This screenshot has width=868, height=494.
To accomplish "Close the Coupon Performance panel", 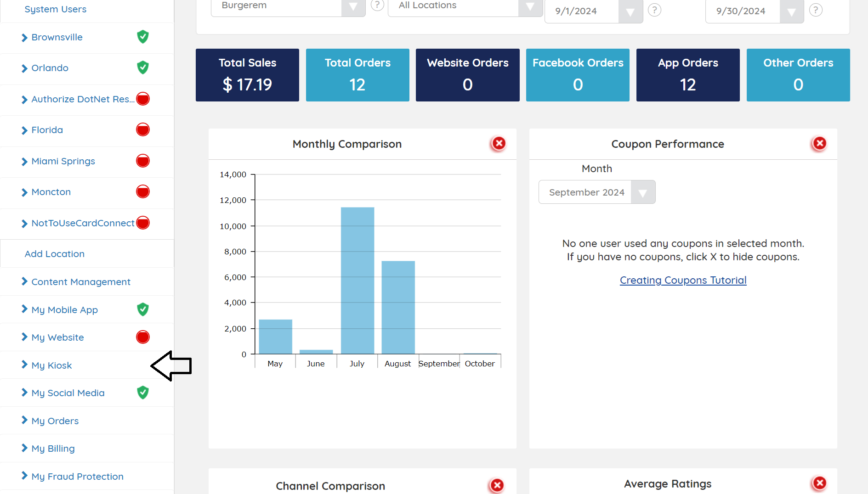I will pos(819,144).
